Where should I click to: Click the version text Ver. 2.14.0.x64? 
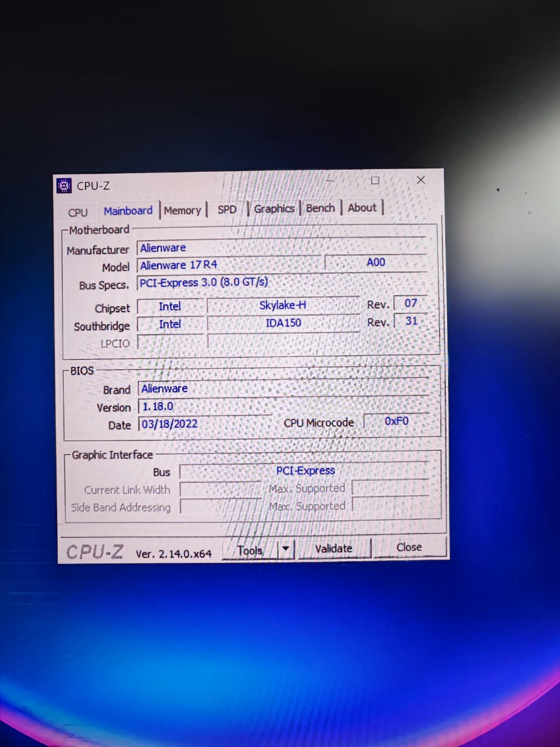point(174,554)
